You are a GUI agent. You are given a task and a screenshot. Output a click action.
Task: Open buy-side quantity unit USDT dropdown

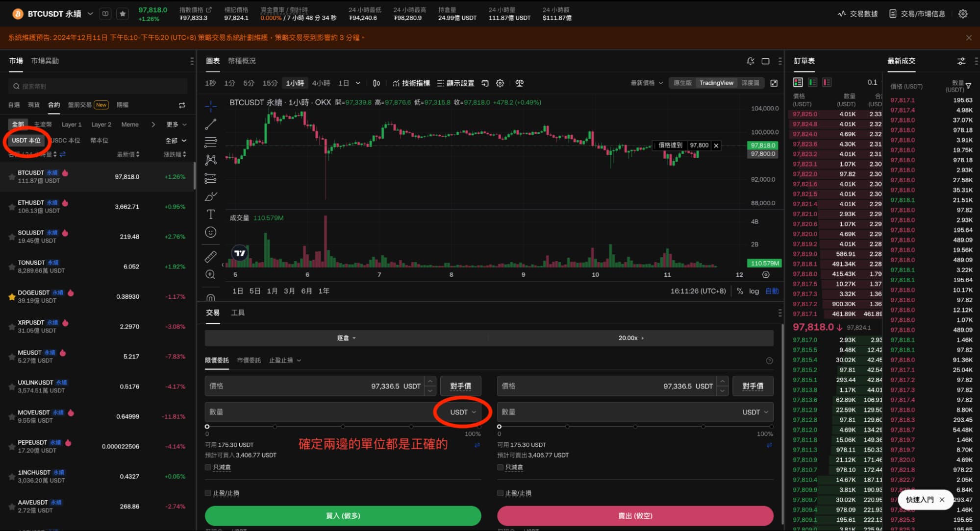tap(463, 412)
